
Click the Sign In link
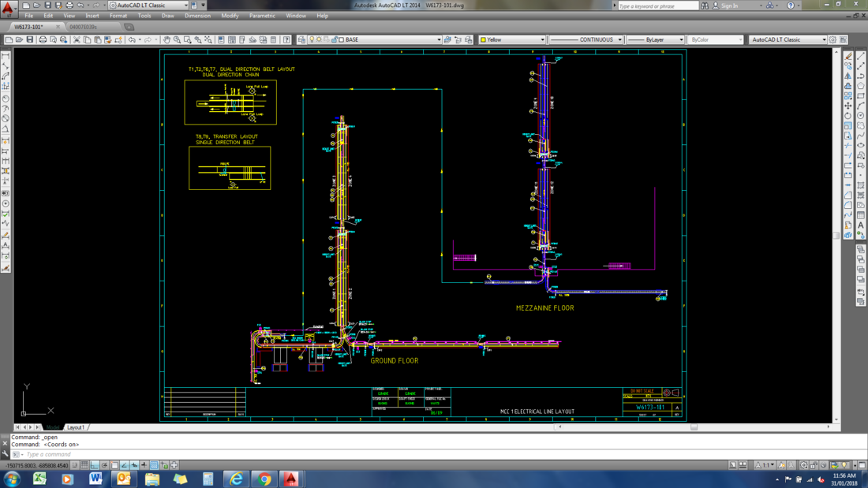(729, 6)
